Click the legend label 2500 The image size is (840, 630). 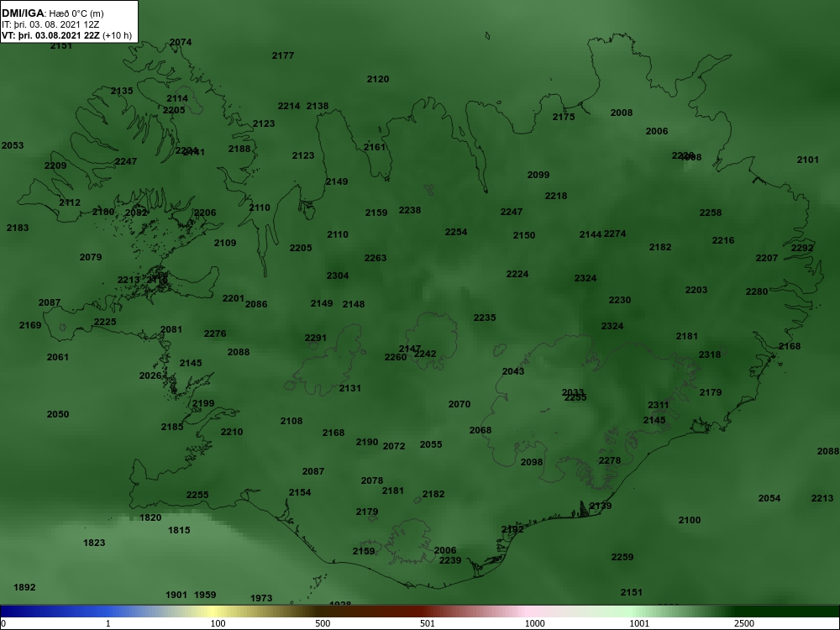743,623
